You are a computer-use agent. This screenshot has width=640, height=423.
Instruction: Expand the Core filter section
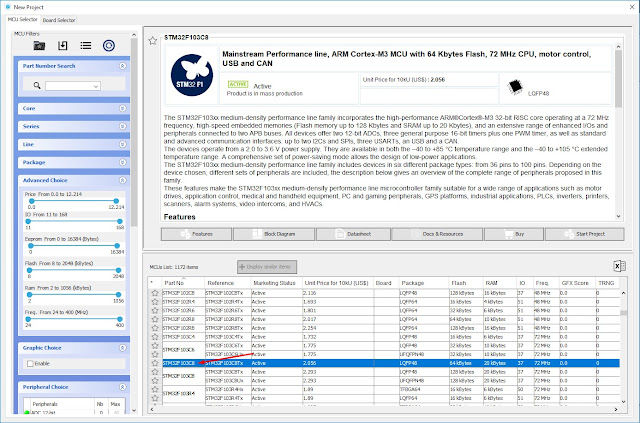pyautogui.click(x=122, y=108)
